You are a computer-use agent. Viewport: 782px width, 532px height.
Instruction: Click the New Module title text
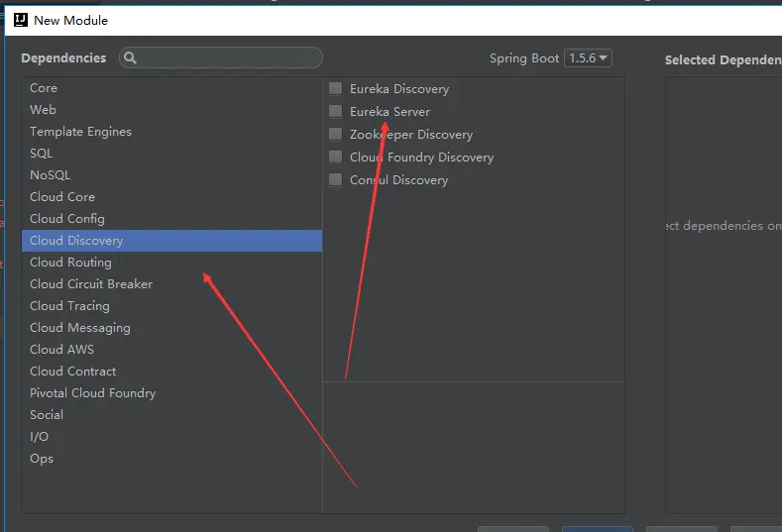click(70, 21)
